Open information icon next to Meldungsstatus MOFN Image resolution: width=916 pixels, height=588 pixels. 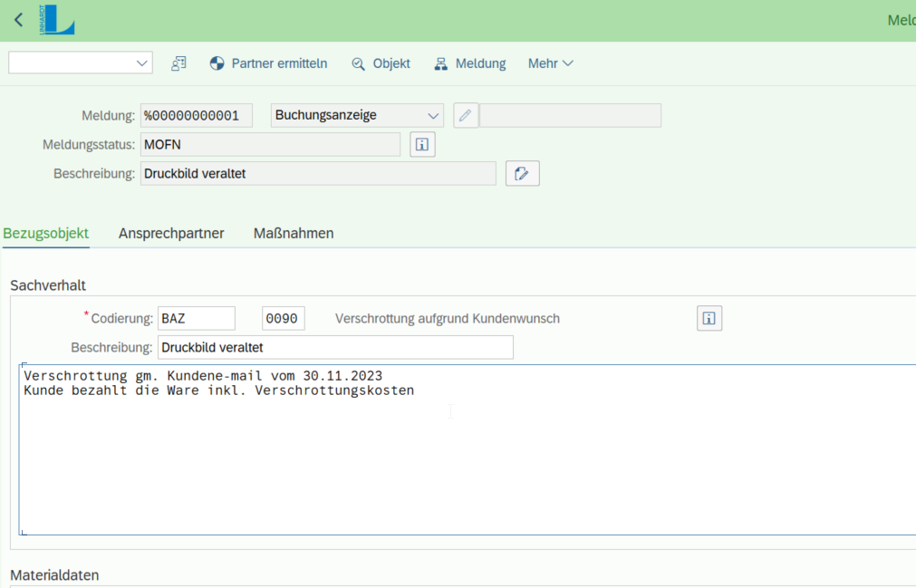pyautogui.click(x=421, y=144)
